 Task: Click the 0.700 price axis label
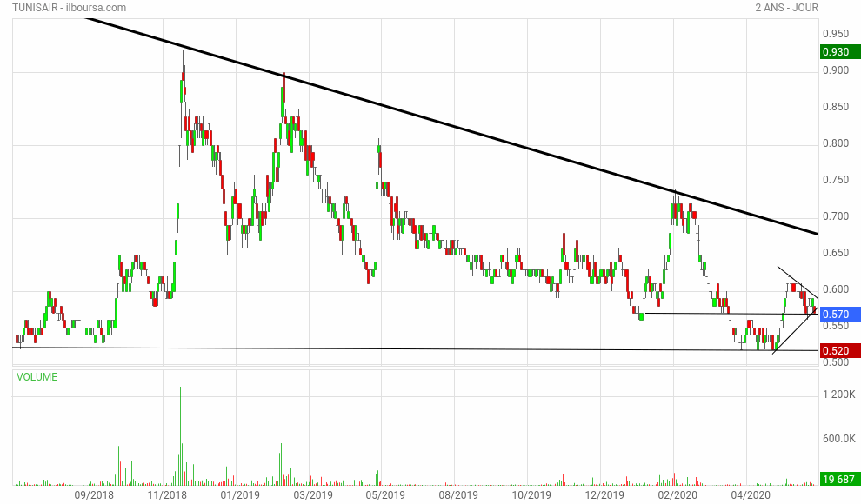pos(836,216)
